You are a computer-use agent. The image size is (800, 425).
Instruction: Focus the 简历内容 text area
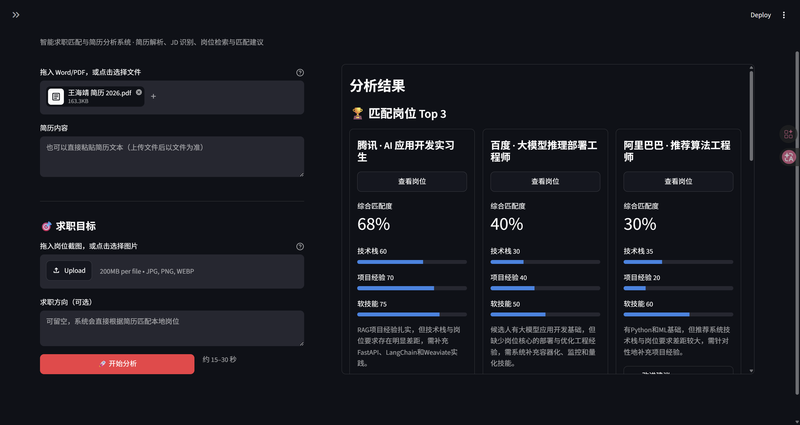(x=172, y=157)
